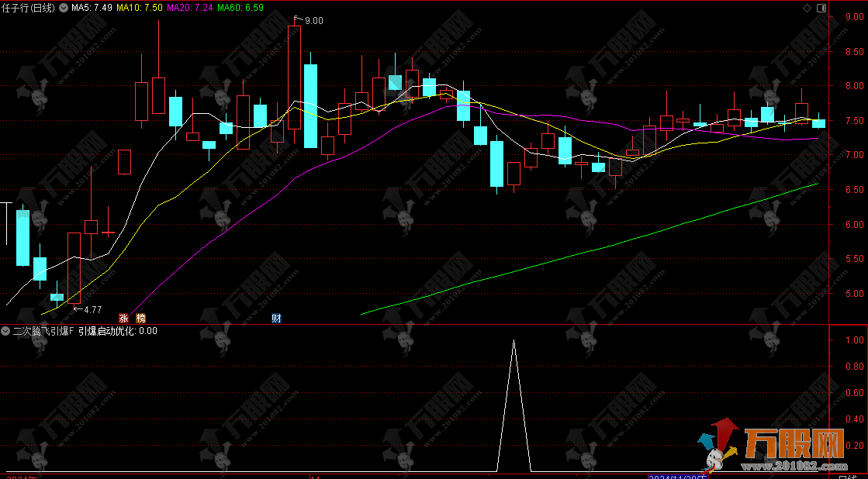Image resolution: width=868 pixels, height=479 pixels.
Task: Click the 4.77 low price annotation
Action: click(92, 310)
